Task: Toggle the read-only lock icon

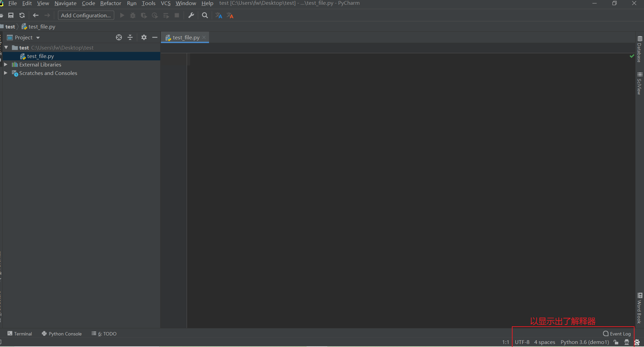Action: 616,342
